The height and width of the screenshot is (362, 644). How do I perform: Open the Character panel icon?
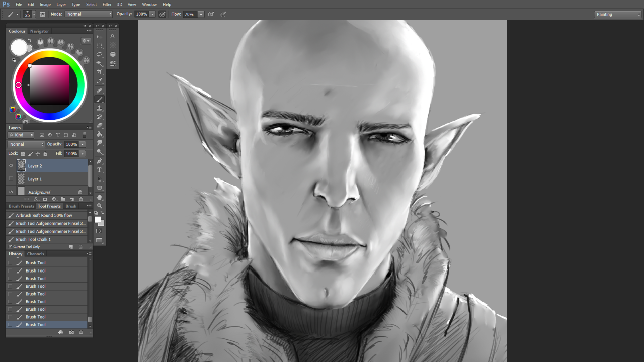tap(113, 36)
